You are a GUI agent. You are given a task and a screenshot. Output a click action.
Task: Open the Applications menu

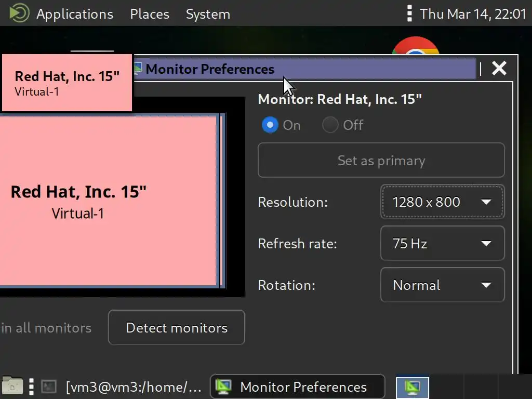75,14
